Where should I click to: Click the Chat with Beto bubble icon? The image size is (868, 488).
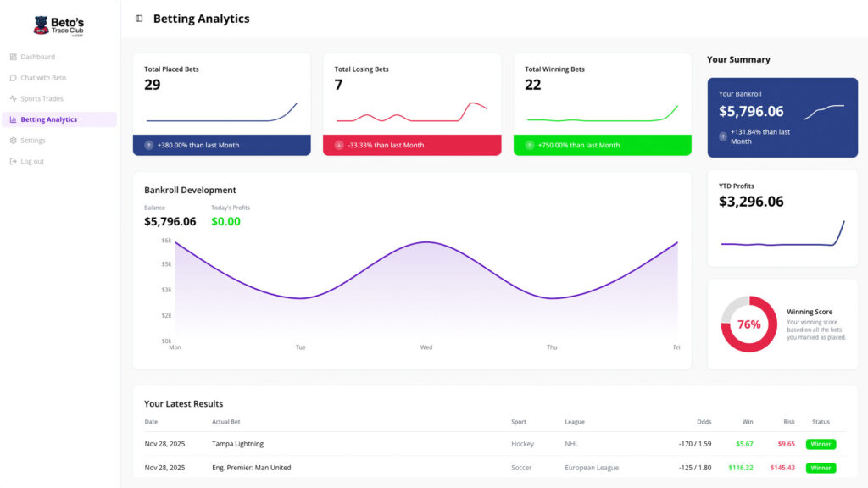[x=13, y=78]
